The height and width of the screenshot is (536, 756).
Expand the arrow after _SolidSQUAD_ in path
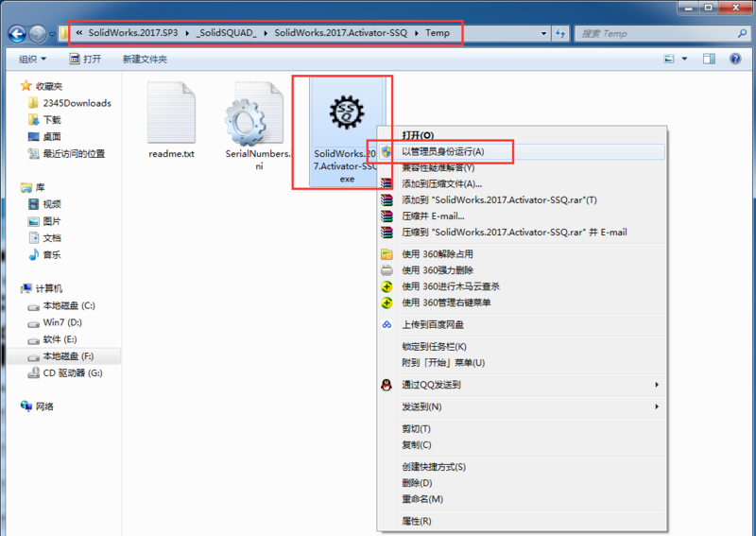tap(266, 33)
